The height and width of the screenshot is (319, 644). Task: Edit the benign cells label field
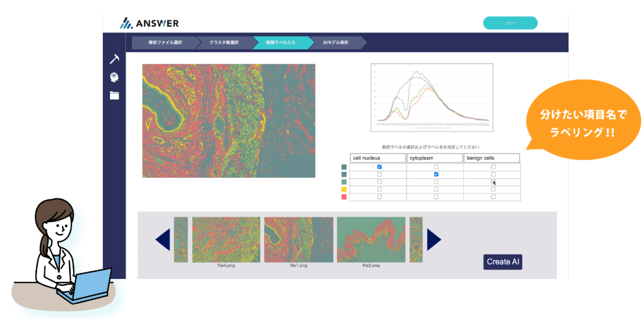pos(491,158)
